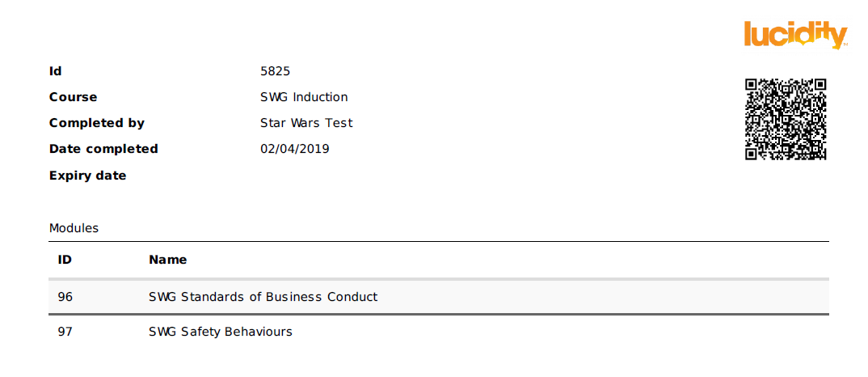Select the SWG Induction course name

pos(304,97)
